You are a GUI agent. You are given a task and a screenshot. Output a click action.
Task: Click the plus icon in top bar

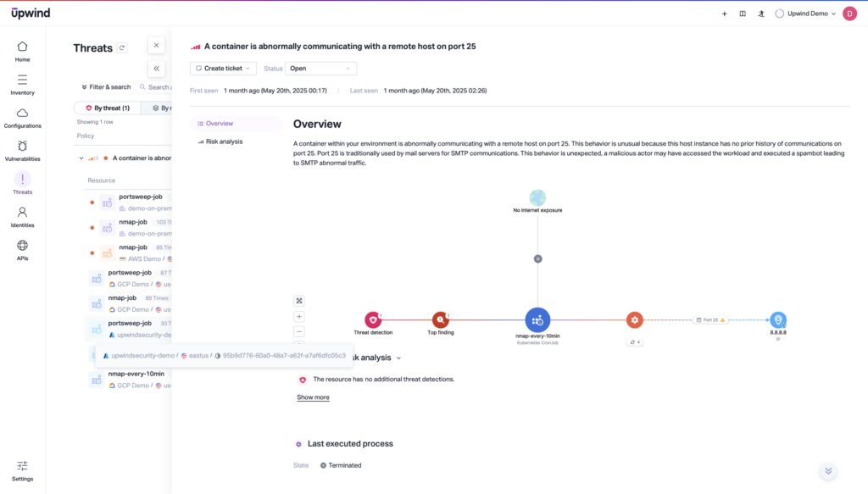pos(724,14)
